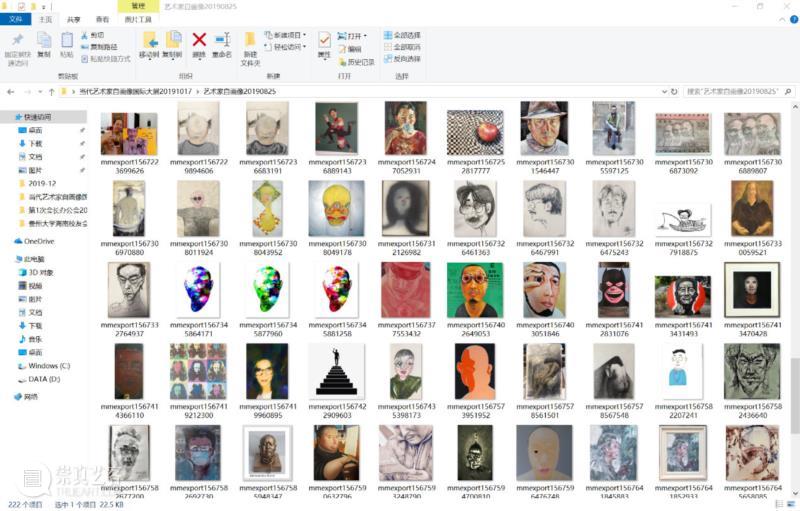Switch to the Home (主页) tab
Image resolution: width=800 pixels, height=511 pixels.
tap(46, 19)
